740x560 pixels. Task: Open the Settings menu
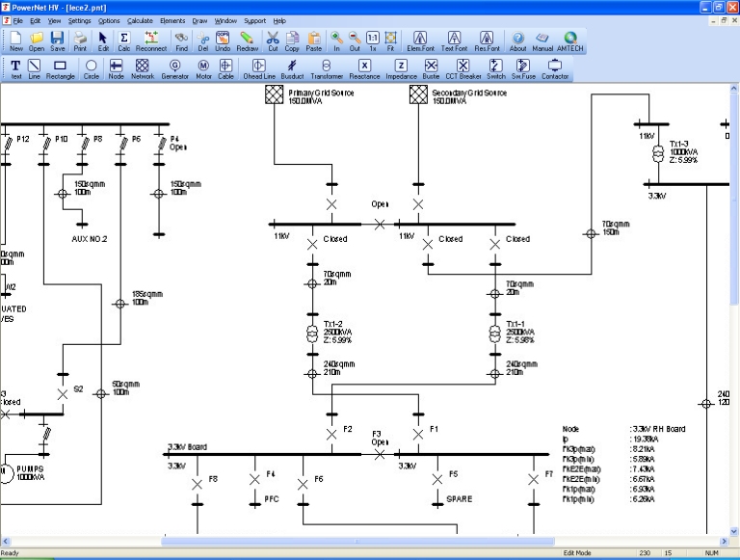79,21
